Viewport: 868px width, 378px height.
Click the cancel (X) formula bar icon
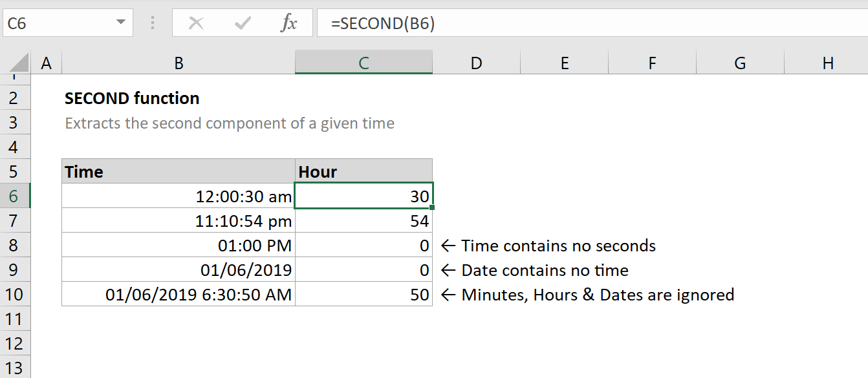(x=195, y=24)
